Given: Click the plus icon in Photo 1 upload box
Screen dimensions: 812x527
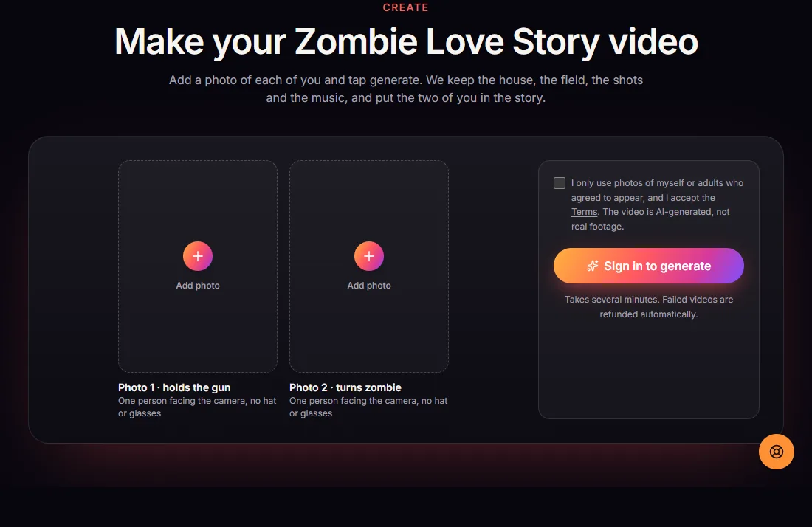Looking at the screenshot, I should tap(198, 255).
